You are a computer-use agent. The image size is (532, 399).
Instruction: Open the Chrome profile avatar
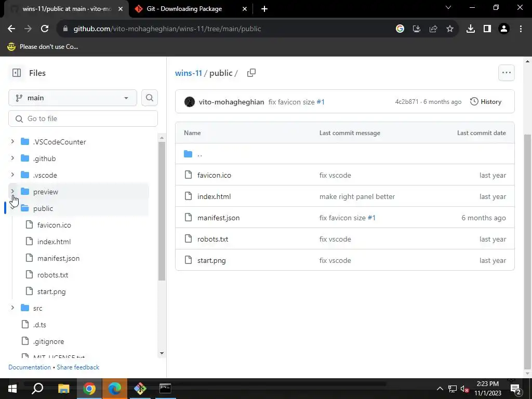point(504,29)
